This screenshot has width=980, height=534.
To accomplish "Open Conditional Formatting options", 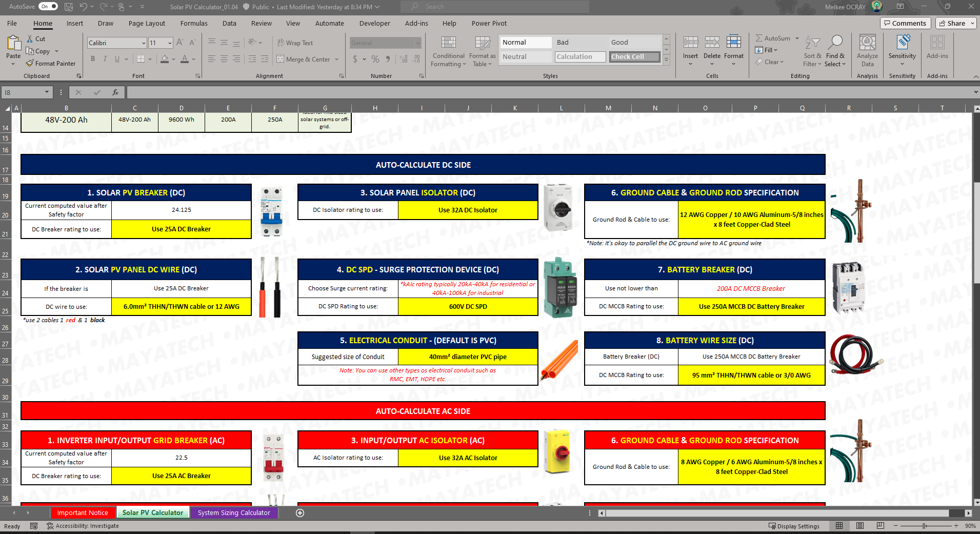I will 448,51.
